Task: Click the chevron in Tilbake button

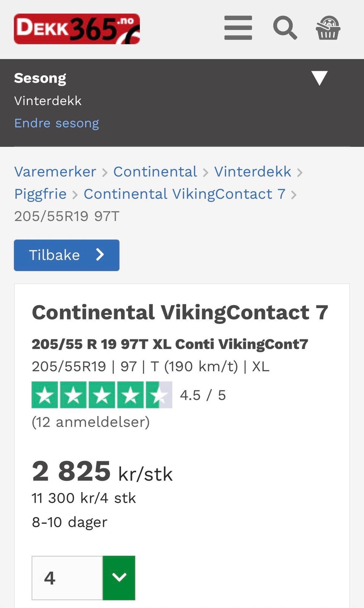Action: click(x=100, y=255)
